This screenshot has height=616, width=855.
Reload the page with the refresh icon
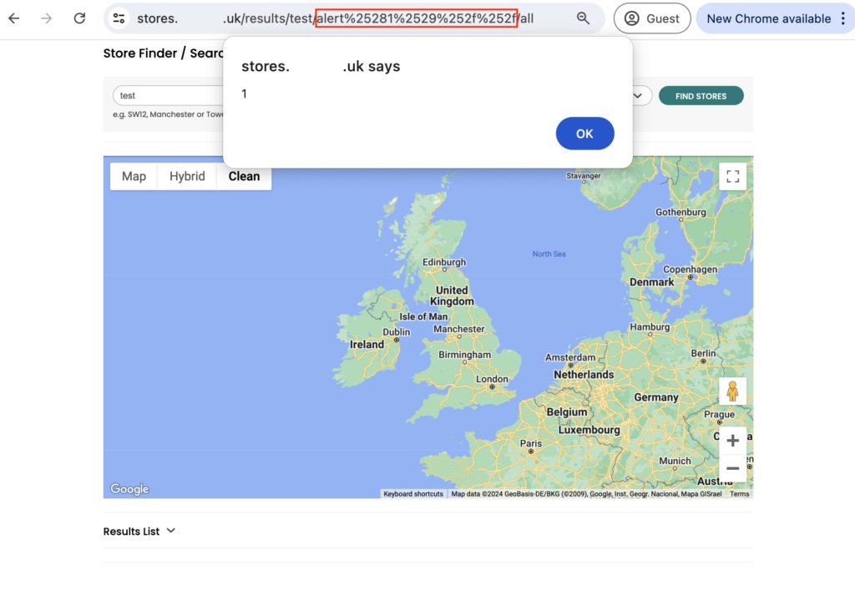tap(79, 18)
